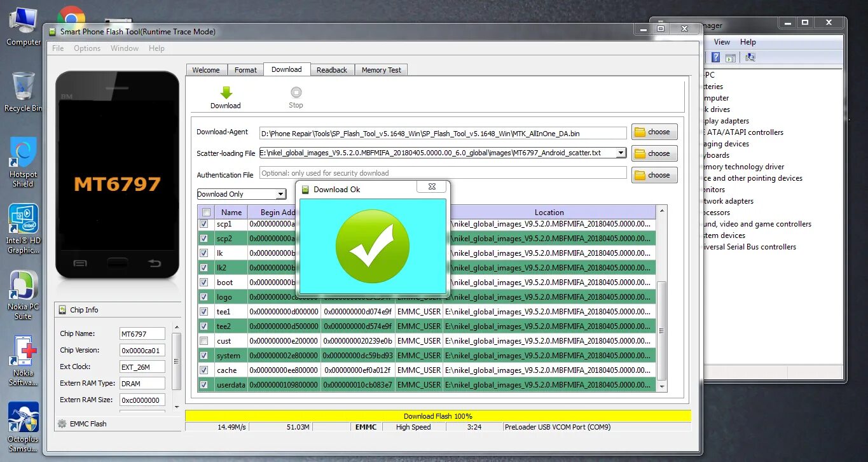This screenshot has height=462, width=868.
Task: Open the View menu in Device Manager
Action: 722,42
